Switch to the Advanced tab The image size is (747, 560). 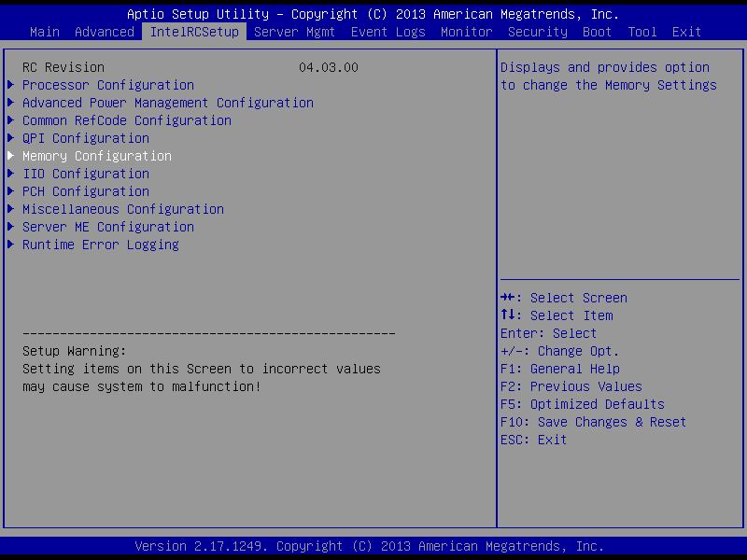click(105, 32)
